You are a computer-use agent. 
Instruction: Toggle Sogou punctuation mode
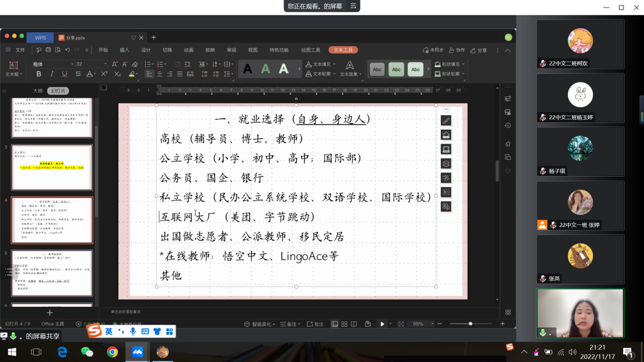pyautogui.click(x=121, y=332)
